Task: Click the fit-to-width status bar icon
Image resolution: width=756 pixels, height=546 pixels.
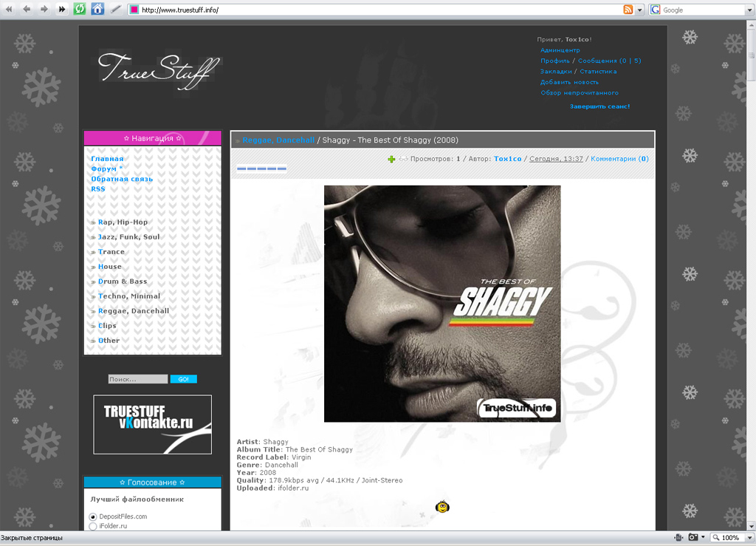Action: coord(679,537)
